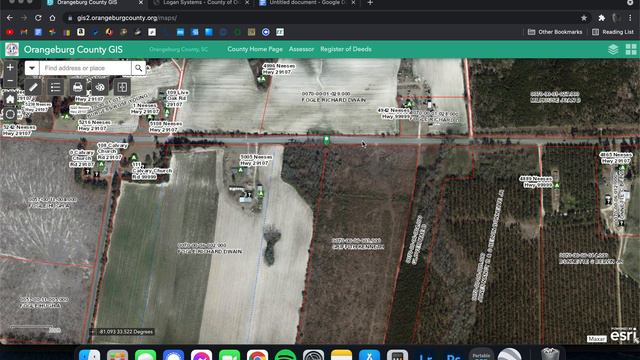Open the Chrome extensions puzzle icon
640x360 pixels.
[601, 18]
